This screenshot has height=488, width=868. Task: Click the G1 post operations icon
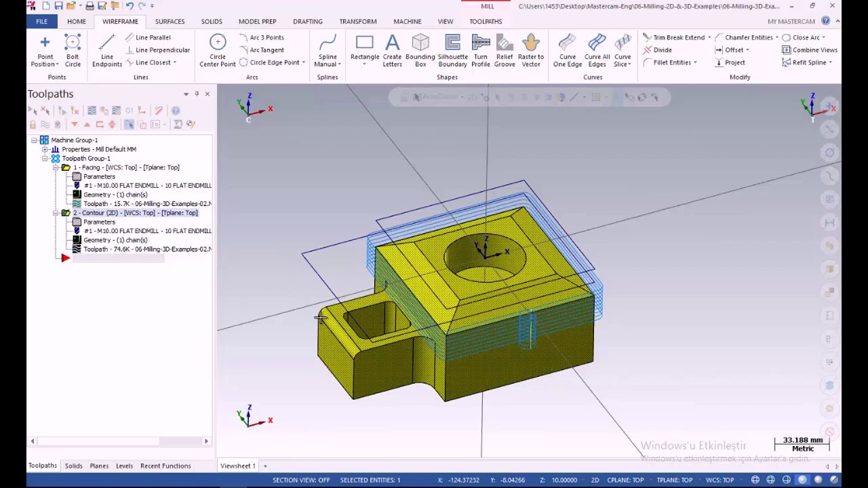129,110
